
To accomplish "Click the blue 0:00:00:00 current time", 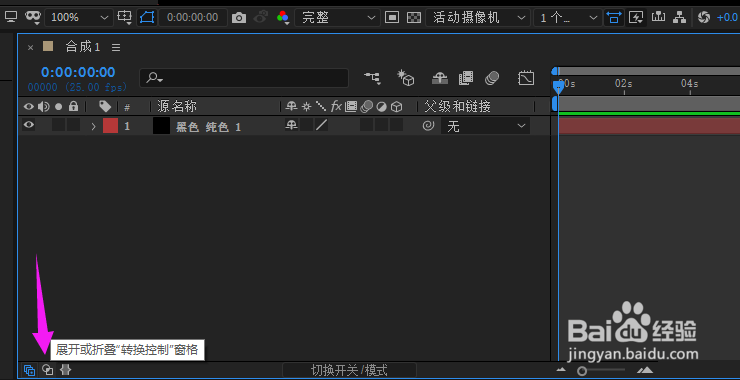I will coord(78,72).
